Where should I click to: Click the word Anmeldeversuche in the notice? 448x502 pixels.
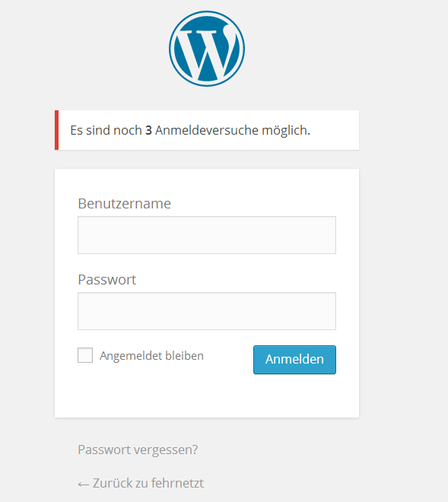coord(207,130)
